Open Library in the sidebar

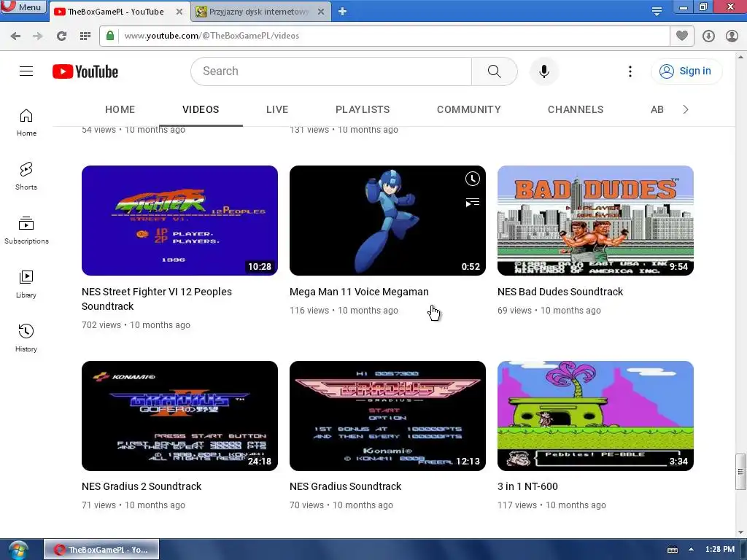(26, 284)
